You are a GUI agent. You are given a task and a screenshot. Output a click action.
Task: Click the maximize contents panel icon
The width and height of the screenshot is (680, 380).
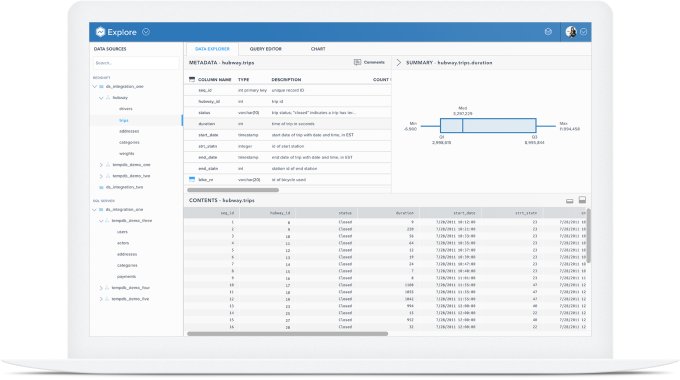(582, 200)
